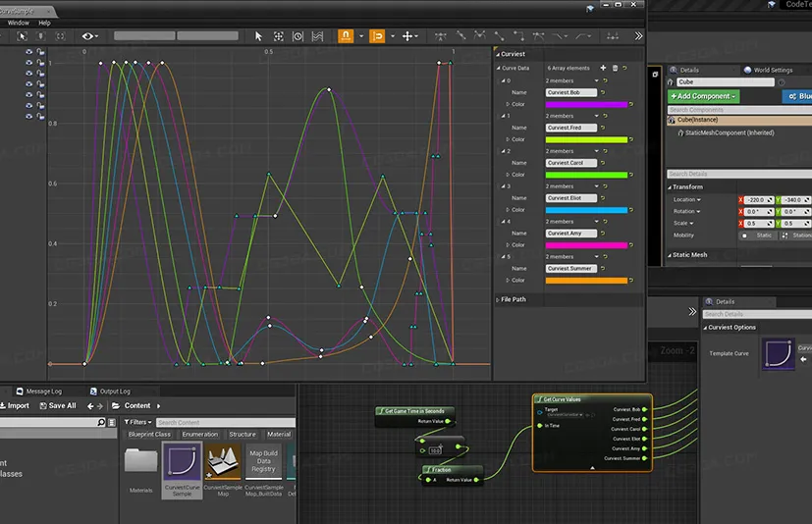
Task: Open the eye view options dropdown in toolbar
Action: (x=89, y=36)
